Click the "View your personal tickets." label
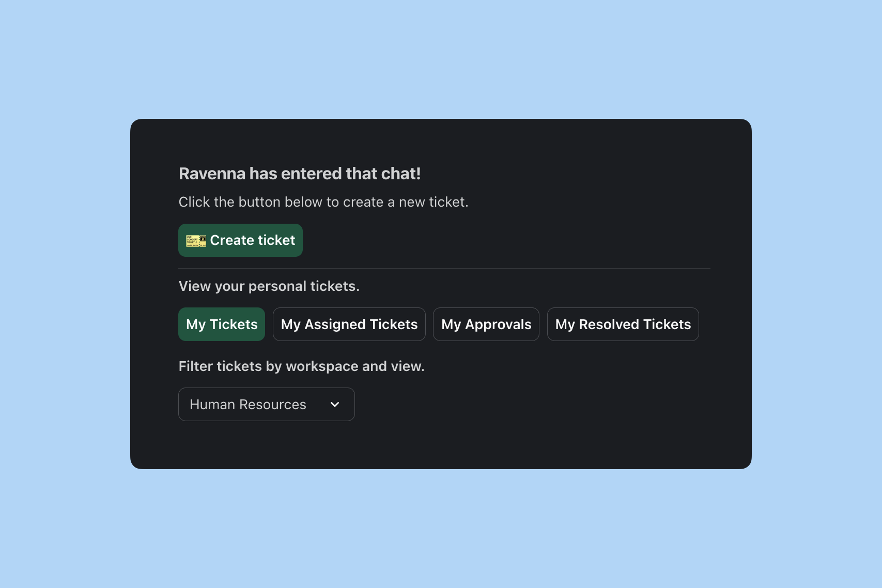The image size is (882, 588). (269, 286)
